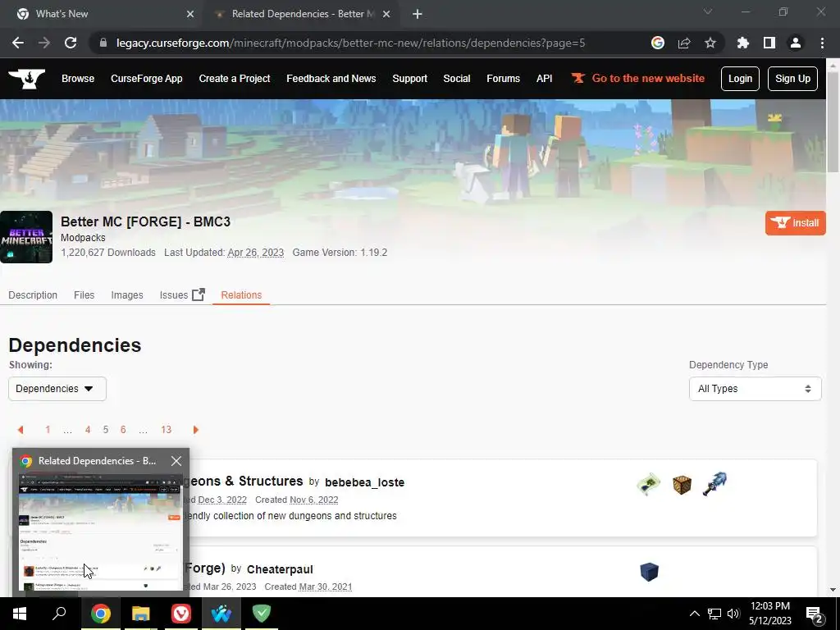Bookmark this page with the star
The image size is (840, 630).
[710, 43]
